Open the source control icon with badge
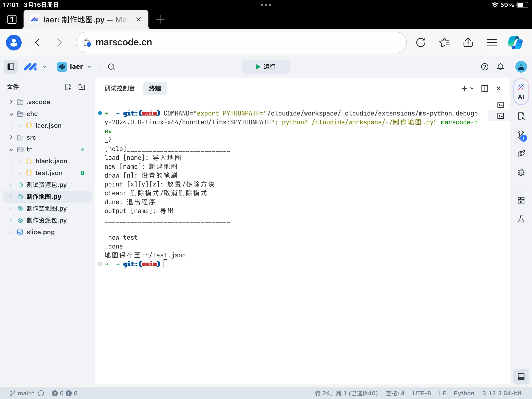This screenshot has width=532, height=399. (x=521, y=136)
